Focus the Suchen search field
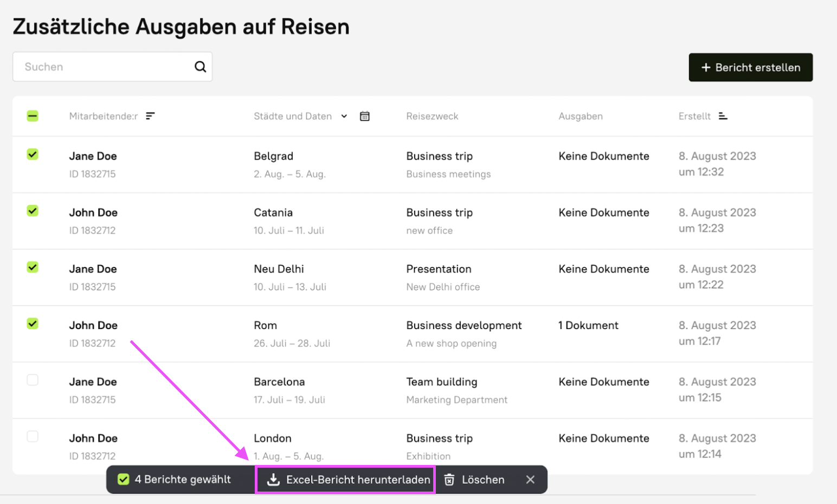The width and height of the screenshot is (837, 504). click(106, 67)
